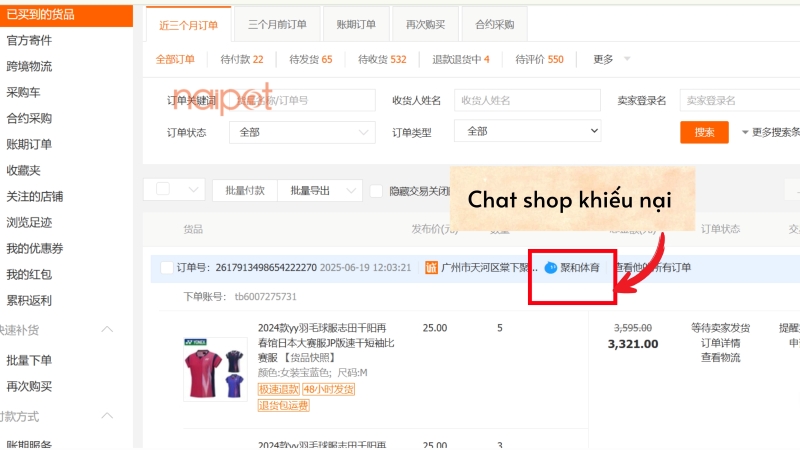Image resolution: width=800 pixels, height=450 pixels.
Task: Tick the select-all orders checkbox
Action: pyautogui.click(x=163, y=189)
